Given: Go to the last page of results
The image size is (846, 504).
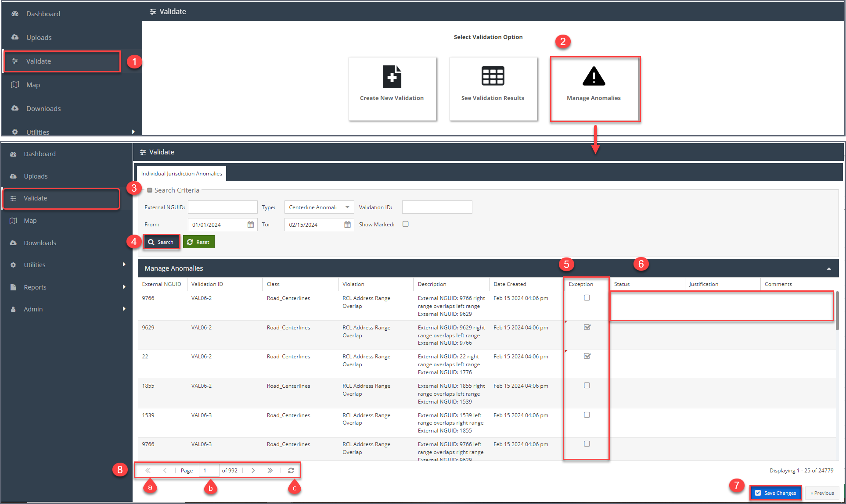Looking at the screenshot, I should [x=270, y=470].
